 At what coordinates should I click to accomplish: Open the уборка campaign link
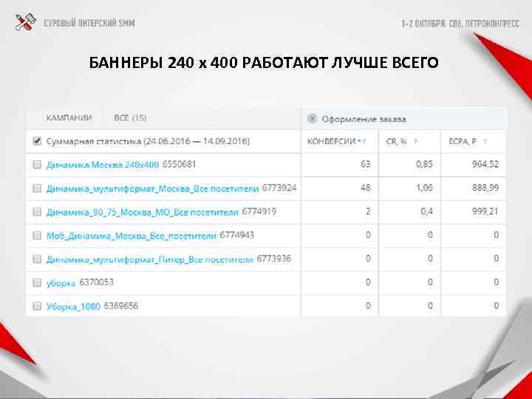click(x=61, y=283)
